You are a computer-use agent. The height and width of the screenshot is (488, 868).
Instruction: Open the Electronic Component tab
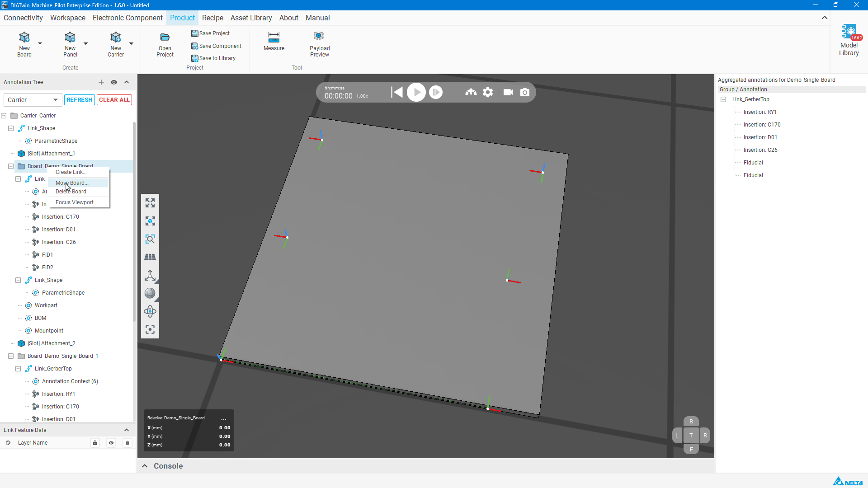click(127, 18)
